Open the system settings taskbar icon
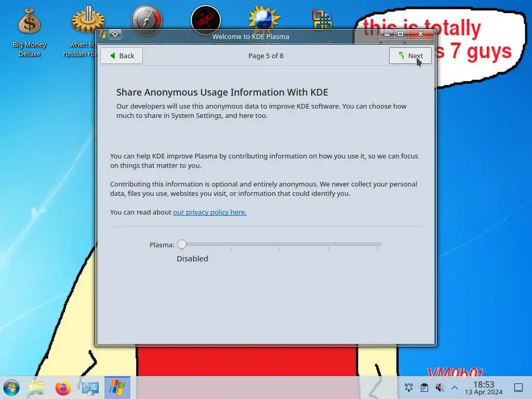532x399 pixels. tap(90, 388)
